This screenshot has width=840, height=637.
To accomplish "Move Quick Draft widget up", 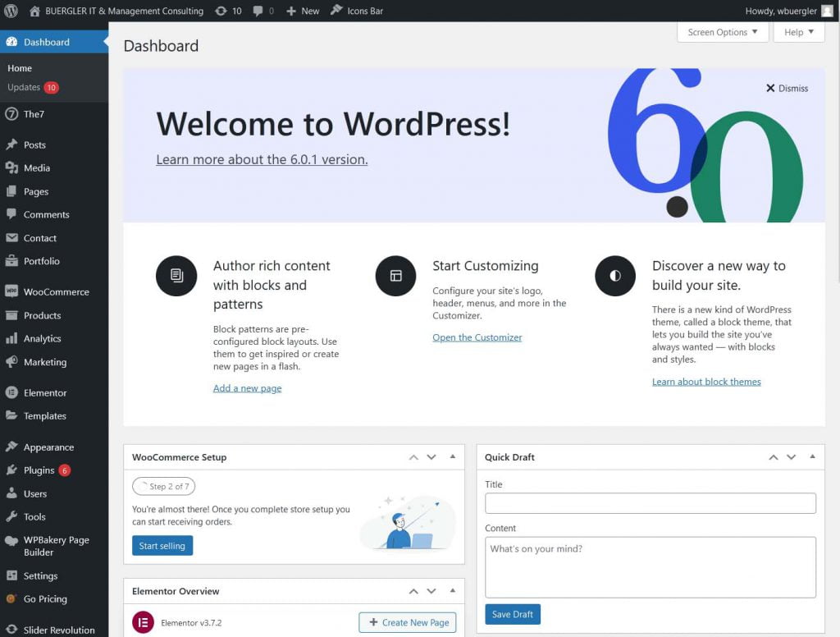I will (774, 457).
